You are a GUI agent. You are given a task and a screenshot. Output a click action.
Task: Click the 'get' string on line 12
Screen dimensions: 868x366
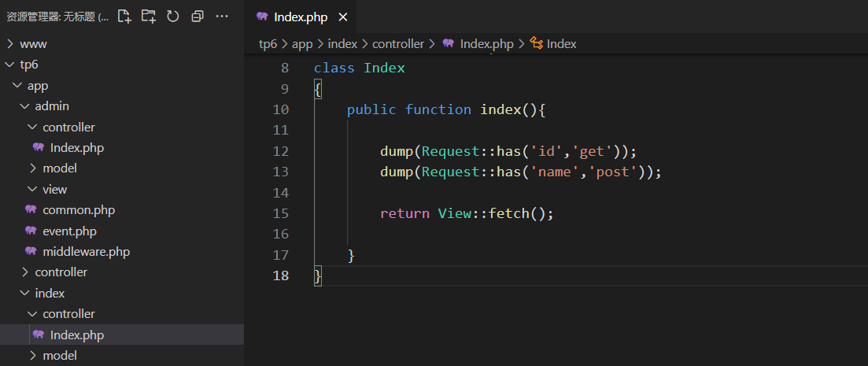[x=592, y=151]
